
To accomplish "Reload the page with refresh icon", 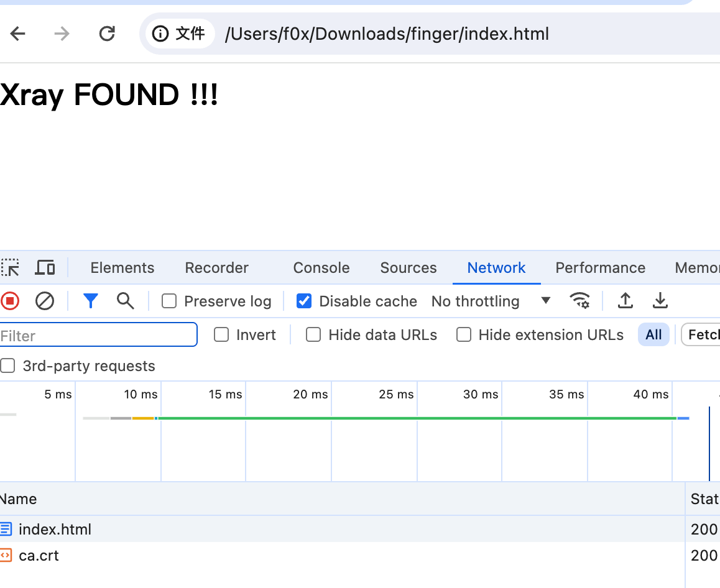I will pos(107,34).
